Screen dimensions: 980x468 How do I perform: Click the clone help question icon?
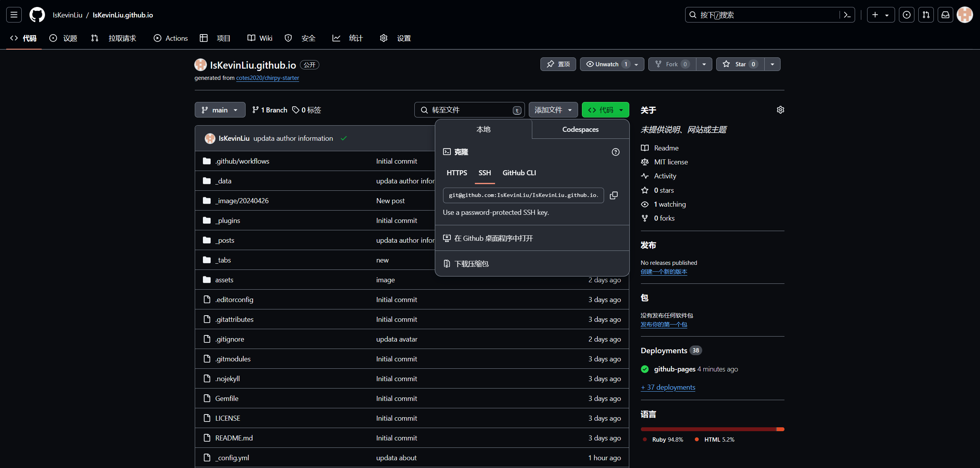coord(615,152)
